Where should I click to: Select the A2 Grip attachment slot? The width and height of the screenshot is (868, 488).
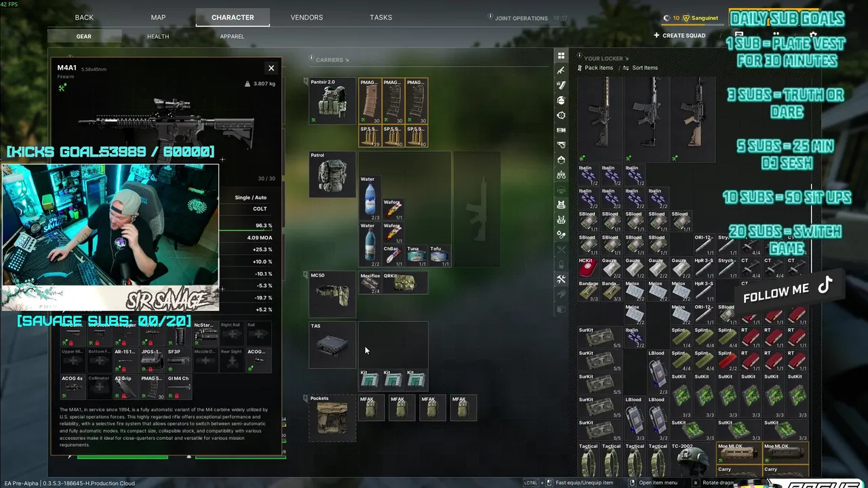[x=125, y=387]
